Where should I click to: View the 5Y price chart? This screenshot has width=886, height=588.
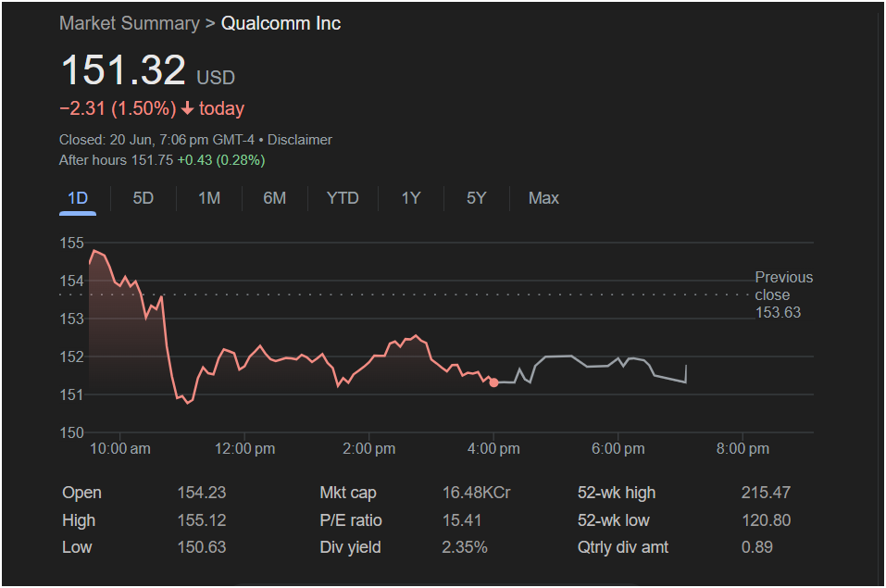tap(477, 198)
